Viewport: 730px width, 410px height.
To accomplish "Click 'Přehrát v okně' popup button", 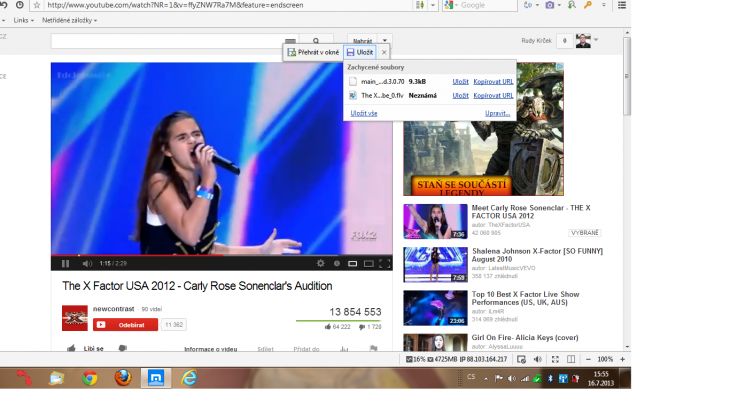I will pyautogui.click(x=313, y=52).
